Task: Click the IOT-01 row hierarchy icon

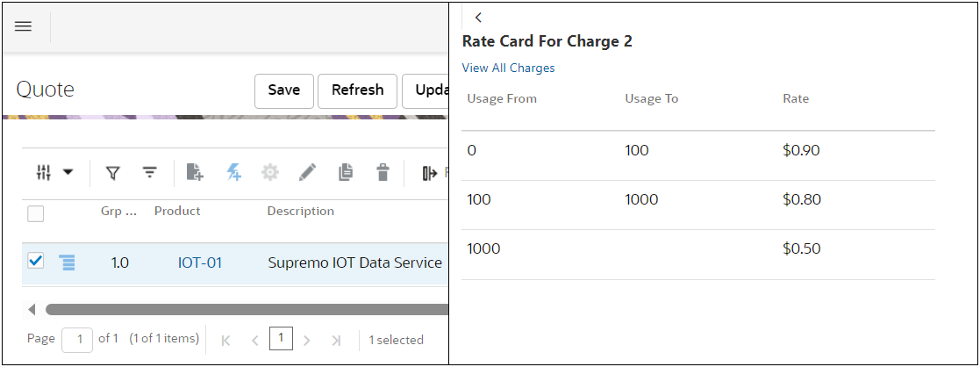Action: [68, 262]
